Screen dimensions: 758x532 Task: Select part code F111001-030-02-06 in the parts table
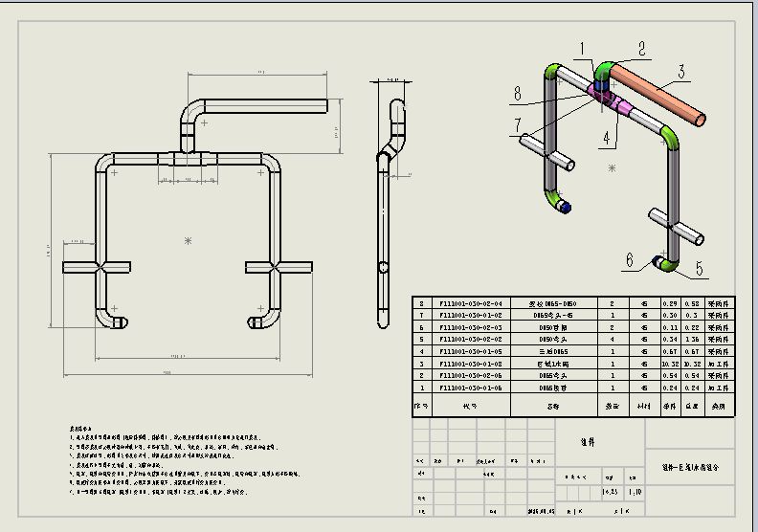(x=470, y=375)
